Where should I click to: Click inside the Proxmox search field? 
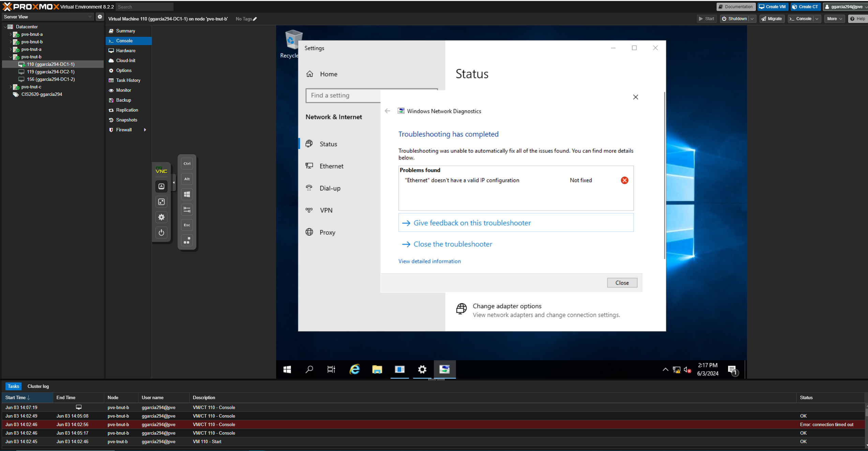click(144, 6)
